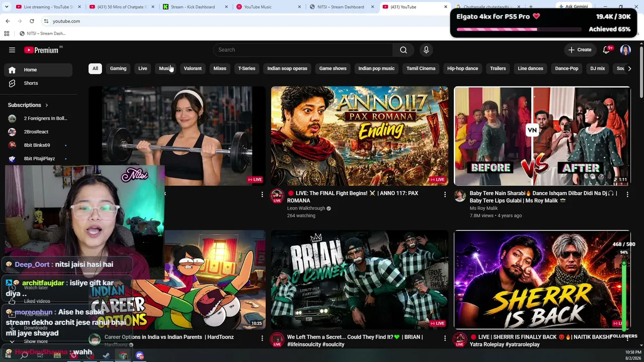Viewport: 644px width, 362px height.
Task: Open channel avatar beside We Left Them a Secret
Action: click(277, 340)
